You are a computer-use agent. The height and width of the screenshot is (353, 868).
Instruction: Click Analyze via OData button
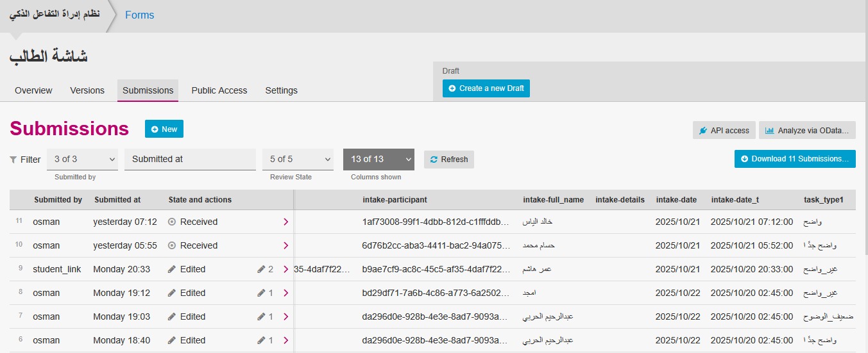point(807,130)
